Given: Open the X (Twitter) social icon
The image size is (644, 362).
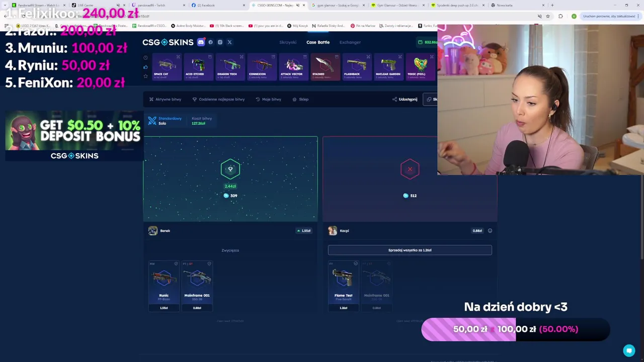Looking at the screenshot, I should pos(229,42).
